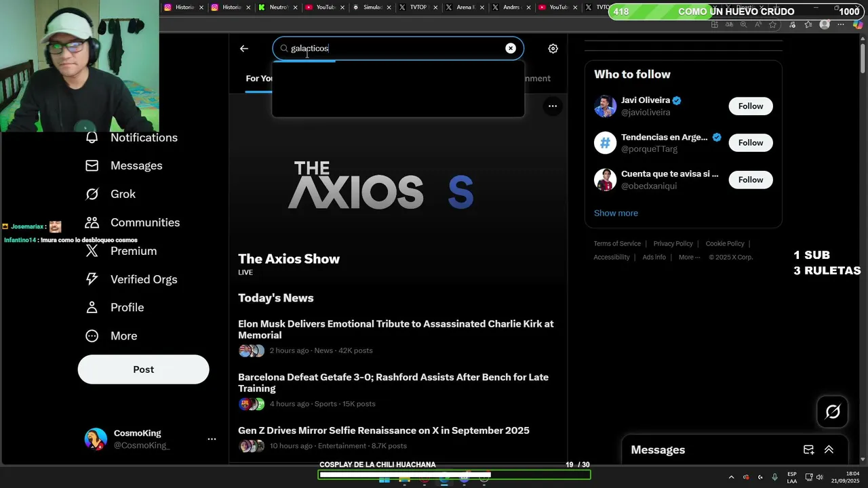
Task: Open the Communities people icon
Action: [x=92, y=222]
